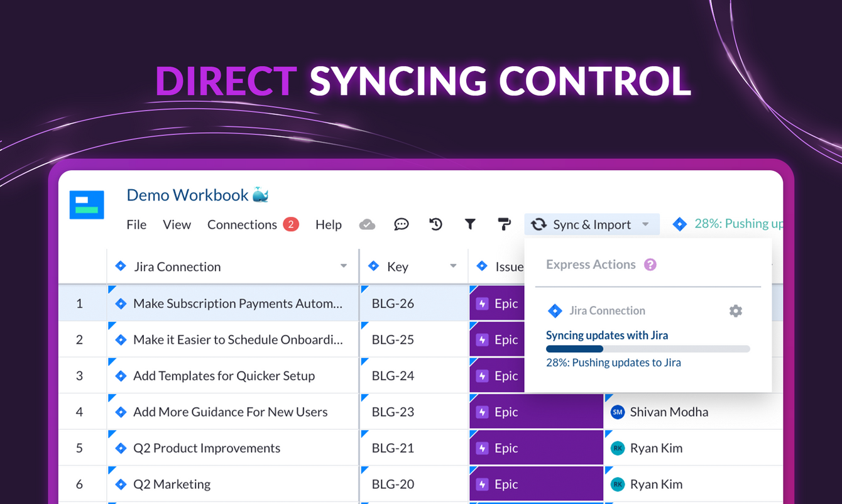This screenshot has width=842, height=504.
Task: Click the Jira icon next to 28% status
Action: click(679, 224)
